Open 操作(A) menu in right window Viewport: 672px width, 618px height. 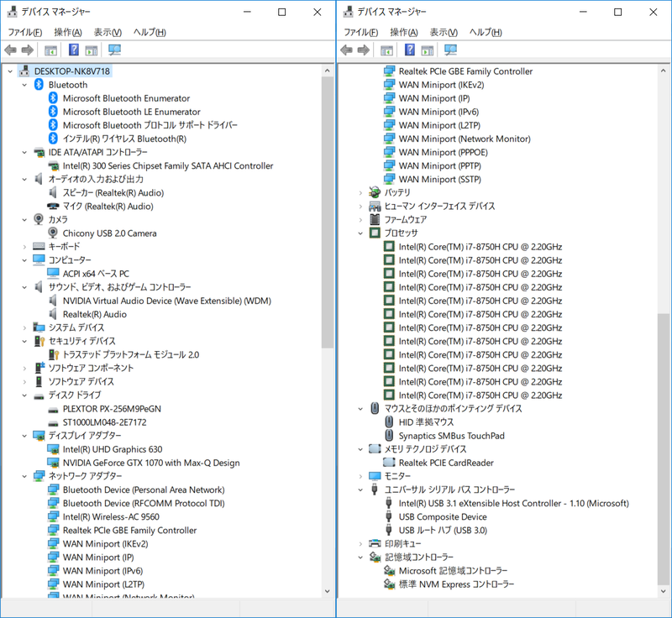pos(404,32)
